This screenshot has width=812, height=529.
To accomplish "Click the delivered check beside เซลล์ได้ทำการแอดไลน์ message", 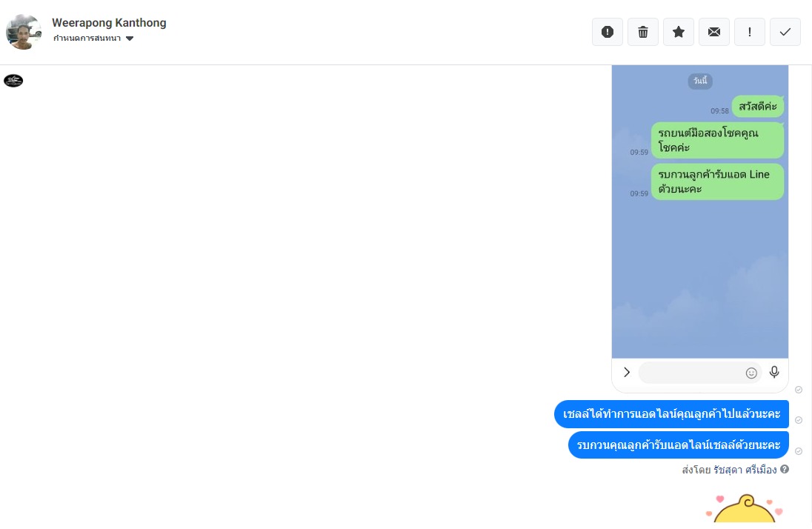I will pos(799,420).
